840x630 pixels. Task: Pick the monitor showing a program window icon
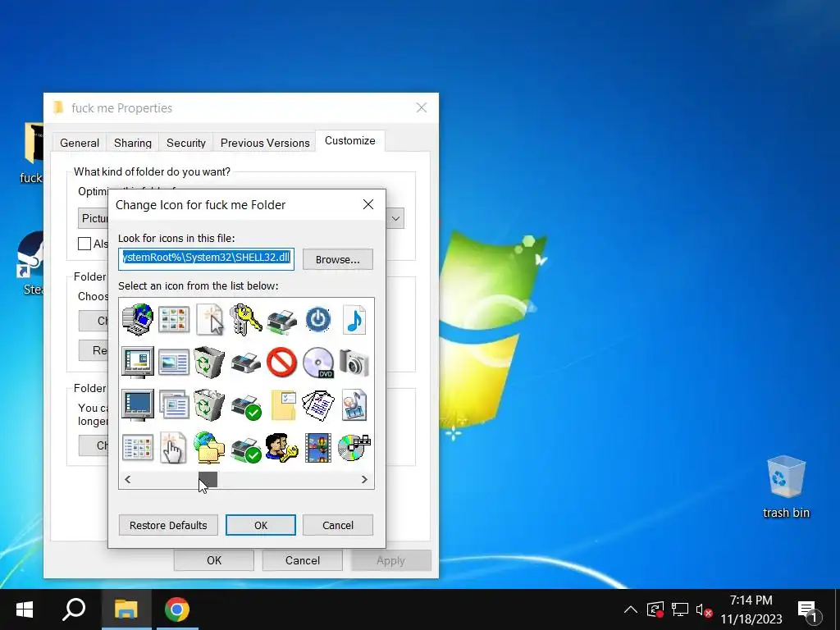tap(138, 362)
